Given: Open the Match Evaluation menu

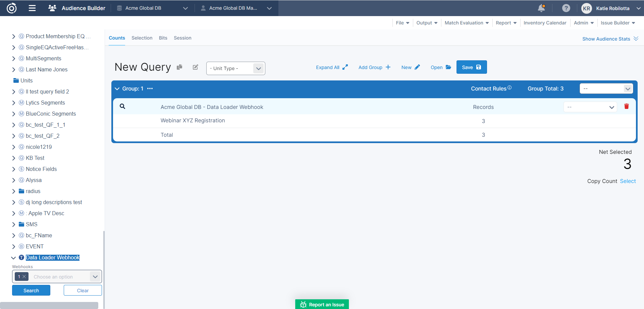Looking at the screenshot, I should (466, 23).
